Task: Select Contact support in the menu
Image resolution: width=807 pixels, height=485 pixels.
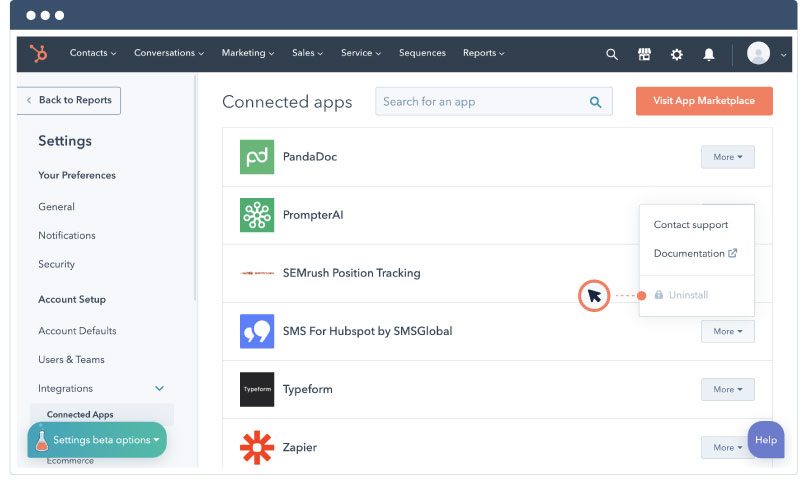Action: coord(691,224)
